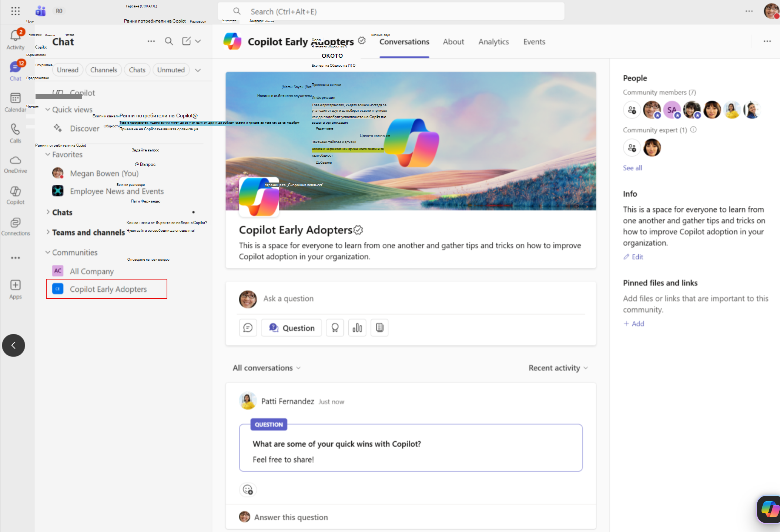This screenshot has width=780, height=532.
Task: Toggle the Unread filter chip
Action: [67, 70]
